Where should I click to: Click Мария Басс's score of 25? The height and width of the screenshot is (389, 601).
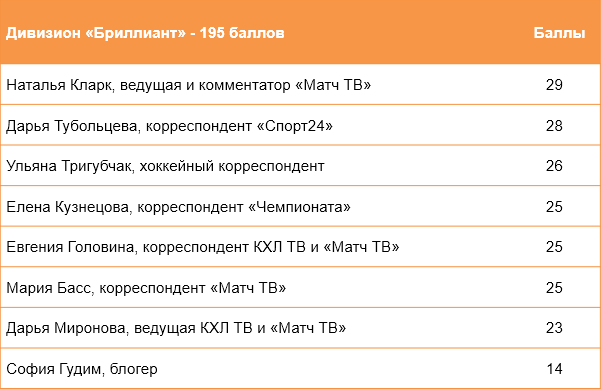pyautogui.click(x=554, y=287)
